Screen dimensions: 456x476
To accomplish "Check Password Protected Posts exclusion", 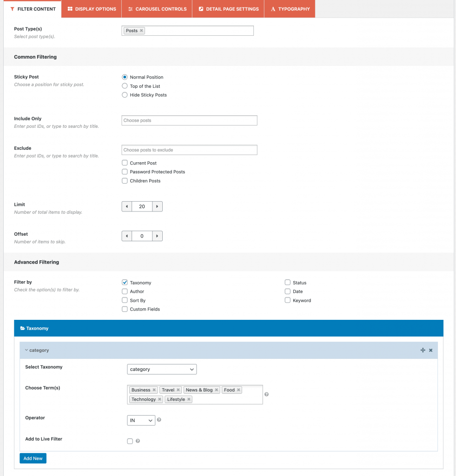I will (125, 172).
